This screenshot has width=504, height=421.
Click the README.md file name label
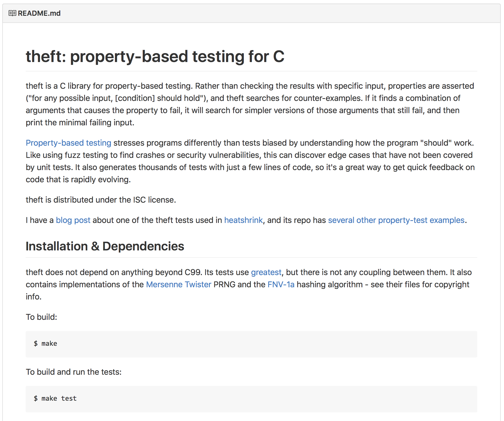point(39,13)
